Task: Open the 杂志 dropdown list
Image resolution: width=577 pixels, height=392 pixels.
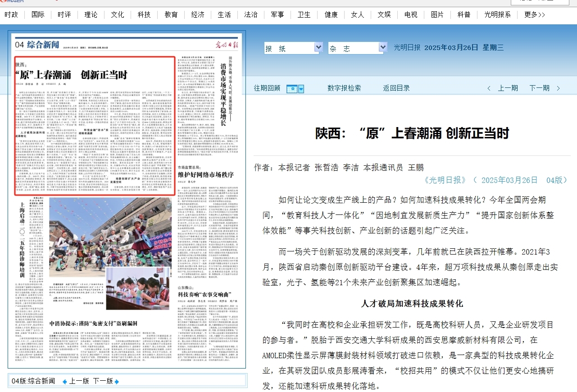Action: [383, 48]
